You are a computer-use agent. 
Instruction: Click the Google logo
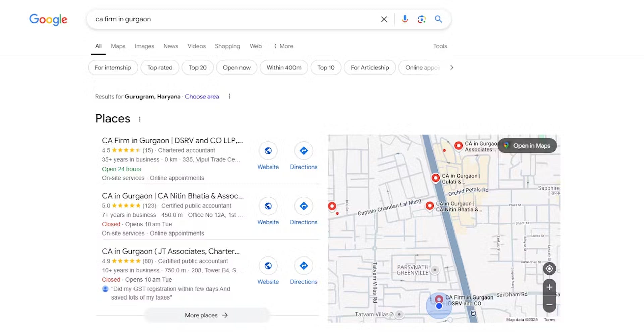(x=48, y=20)
